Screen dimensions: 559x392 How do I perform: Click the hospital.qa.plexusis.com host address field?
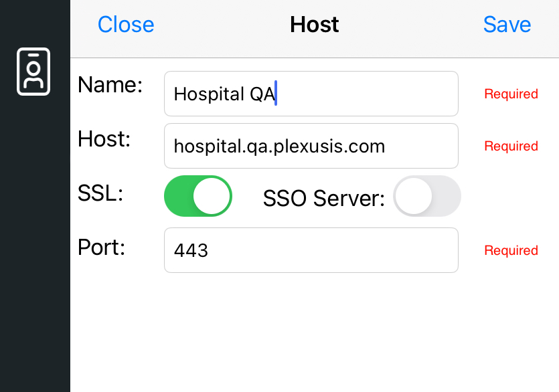(x=311, y=146)
